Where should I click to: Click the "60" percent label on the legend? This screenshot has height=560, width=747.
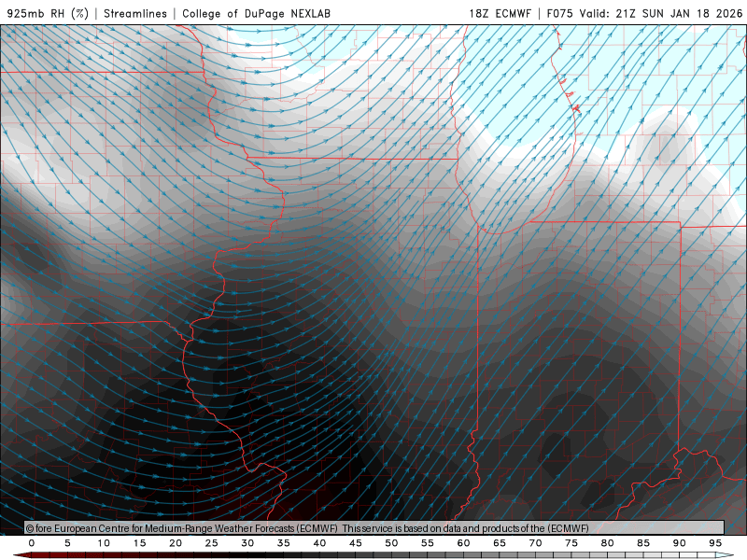click(463, 543)
